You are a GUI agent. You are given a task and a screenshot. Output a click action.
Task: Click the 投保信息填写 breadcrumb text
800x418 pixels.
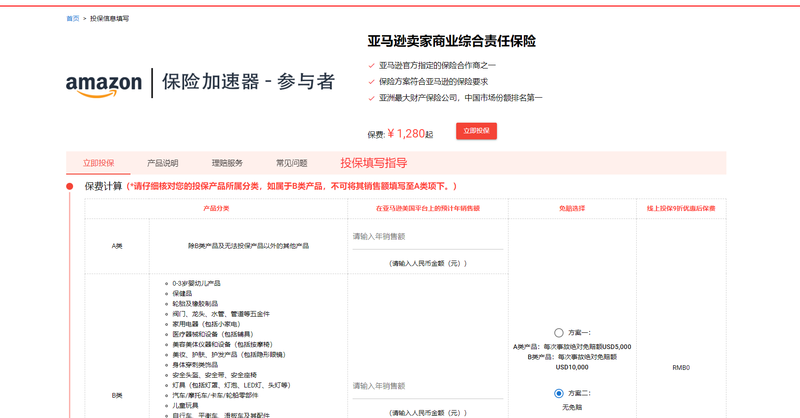coord(109,18)
